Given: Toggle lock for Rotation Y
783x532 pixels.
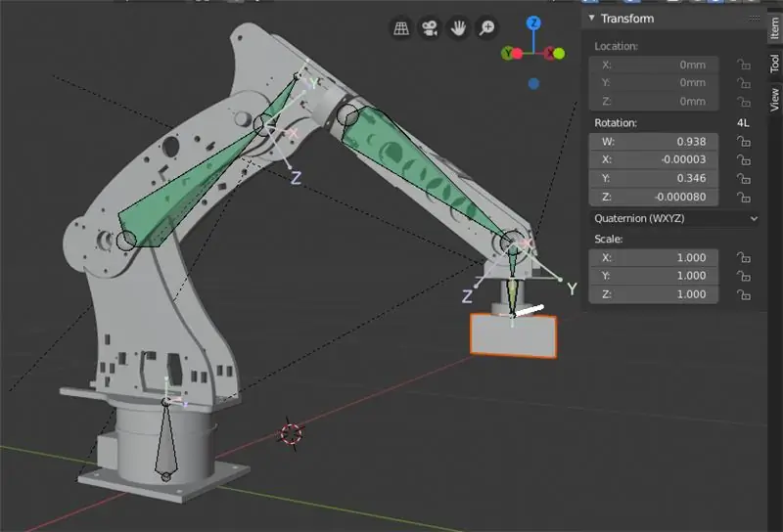Looking at the screenshot, I should point(744,178).
